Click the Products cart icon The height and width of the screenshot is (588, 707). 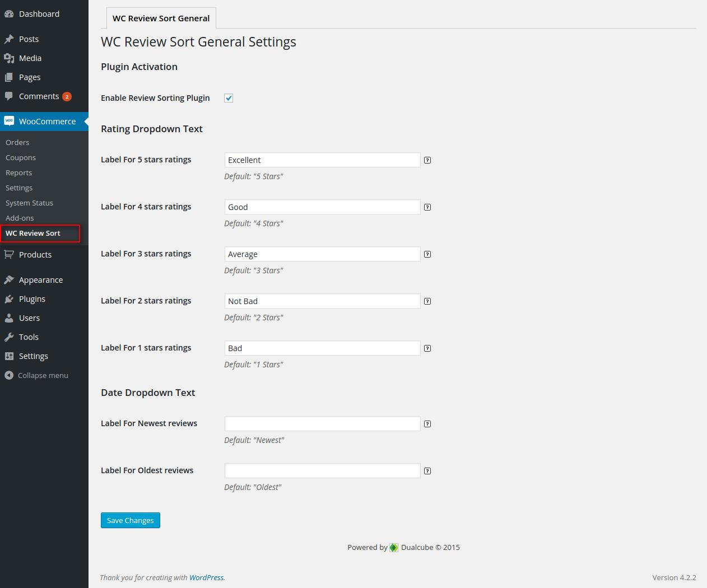pos(9,254)
